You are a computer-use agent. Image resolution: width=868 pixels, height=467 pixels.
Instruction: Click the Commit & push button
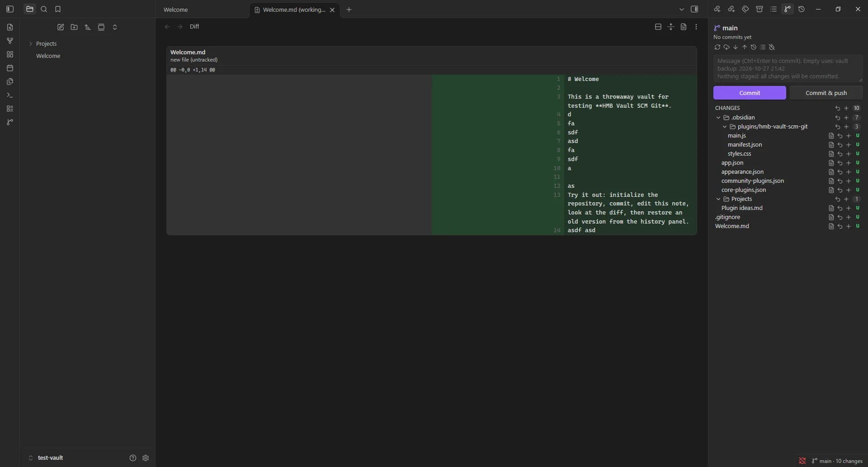pos(826,93)
